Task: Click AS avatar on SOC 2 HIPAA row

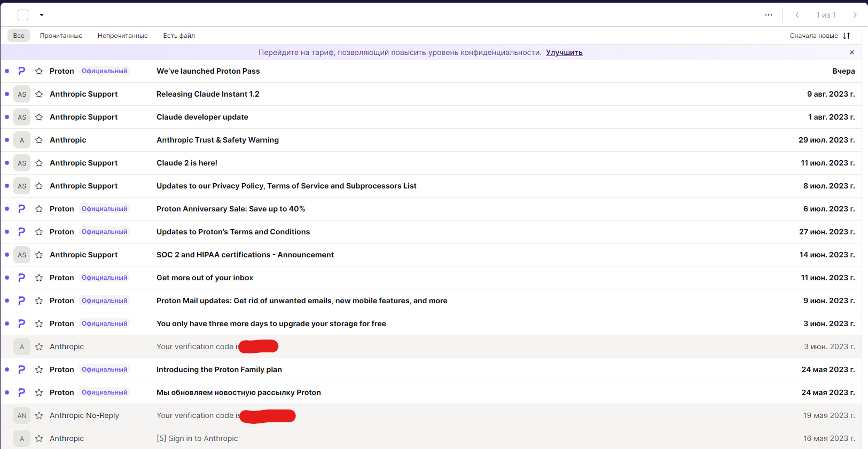Action: [x=22, y=255]
